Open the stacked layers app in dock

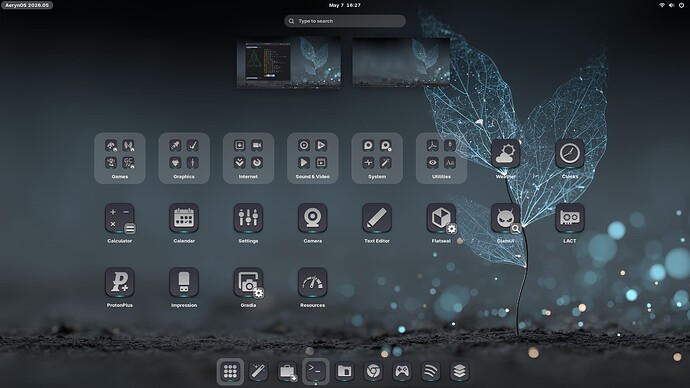click(459, 372)
